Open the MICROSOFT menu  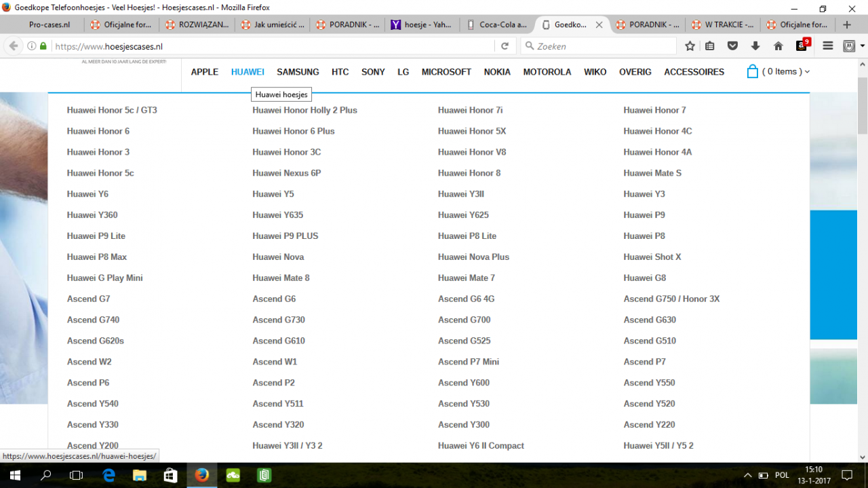point(446,72)
